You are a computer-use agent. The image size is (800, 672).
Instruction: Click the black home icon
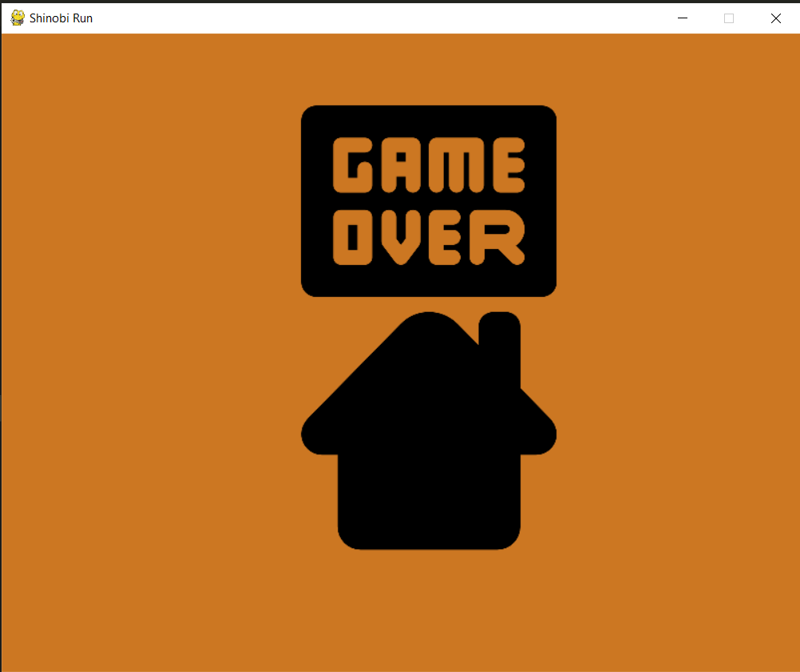pyautogui.click(x=429, y=430)
